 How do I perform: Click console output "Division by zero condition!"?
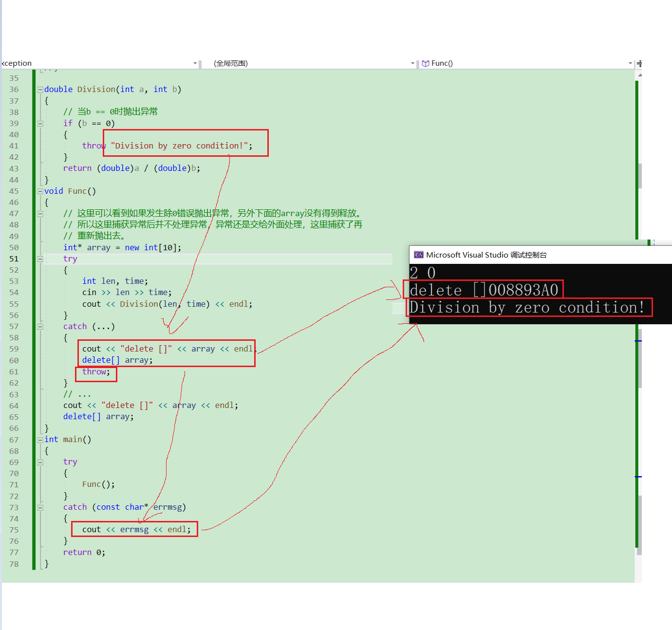(527, 308)
